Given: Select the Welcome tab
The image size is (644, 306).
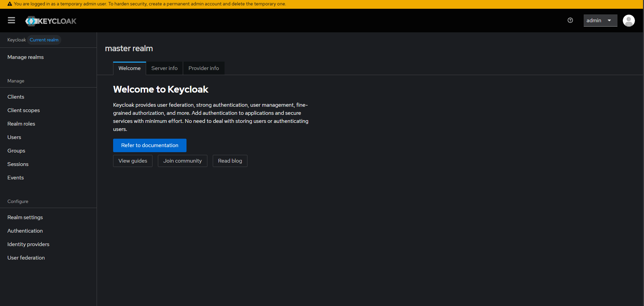Looking at the screenshot, I should pos(129,68).
